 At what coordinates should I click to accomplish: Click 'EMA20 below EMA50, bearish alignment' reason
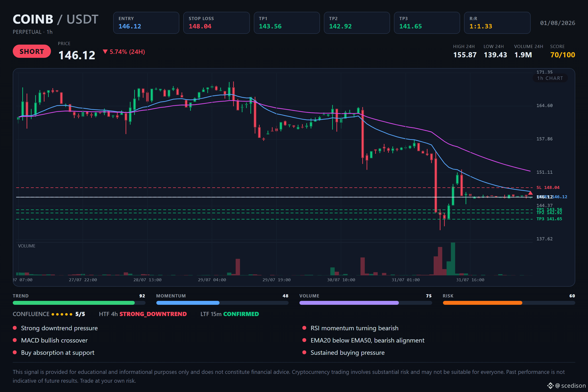point(367,341)
